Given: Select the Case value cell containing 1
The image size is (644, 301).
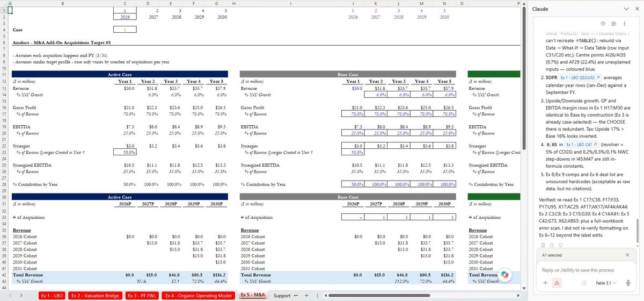Looking at the screenshot, I should [125, 30].
